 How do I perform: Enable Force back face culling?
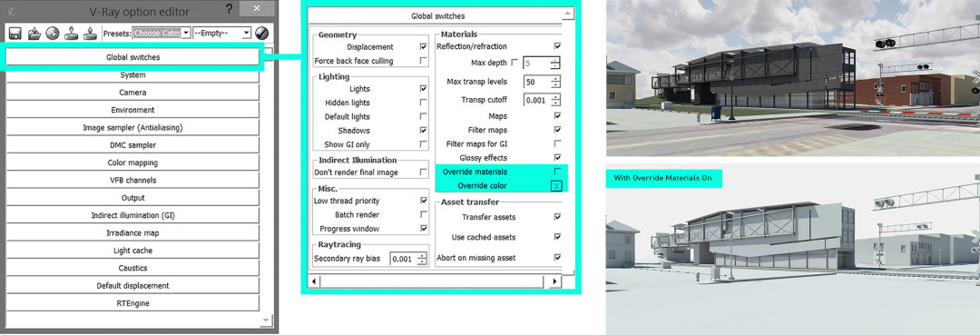click(x=424, y=61)
